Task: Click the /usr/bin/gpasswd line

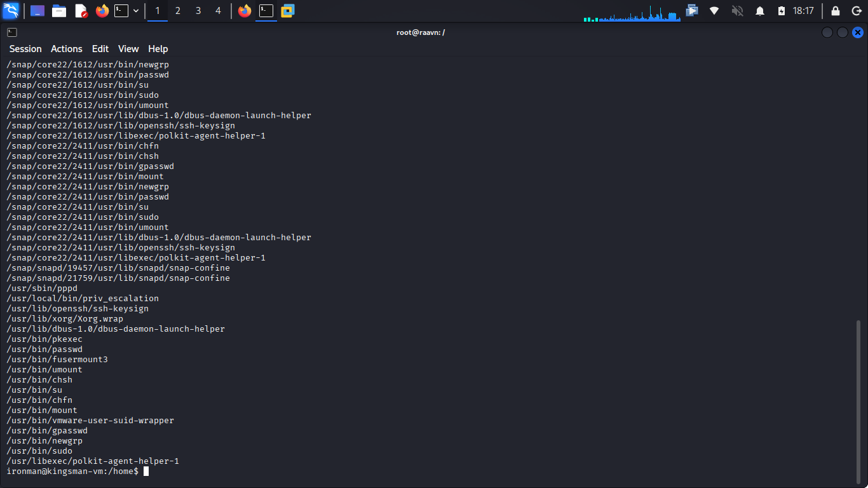Action: tap(47, 430)
